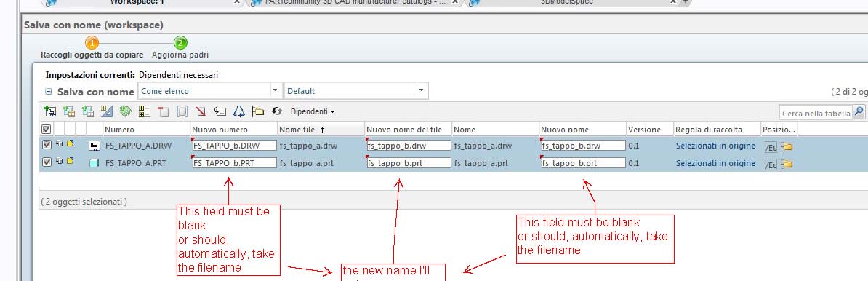Click the third toolbar icon with plus and grid
This screenshot has height=281, width=868.
point(87,111)
